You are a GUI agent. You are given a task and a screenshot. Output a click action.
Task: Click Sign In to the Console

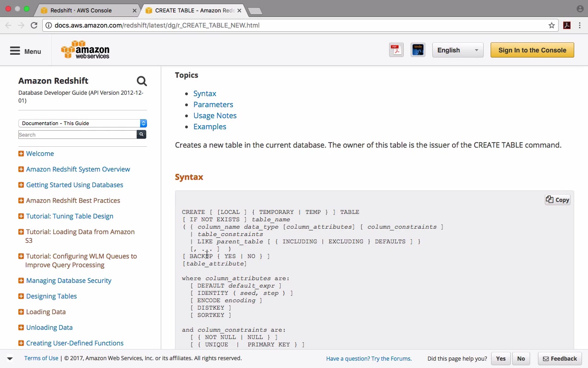pos(532,50)
